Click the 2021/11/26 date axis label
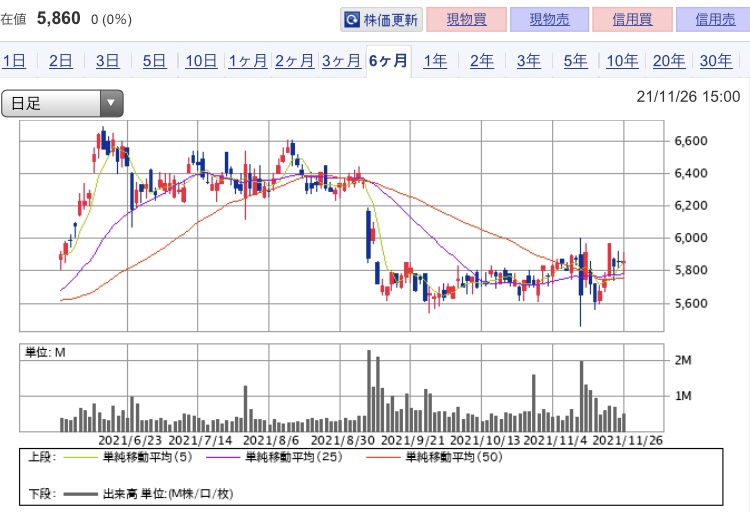 click(628, 440)
